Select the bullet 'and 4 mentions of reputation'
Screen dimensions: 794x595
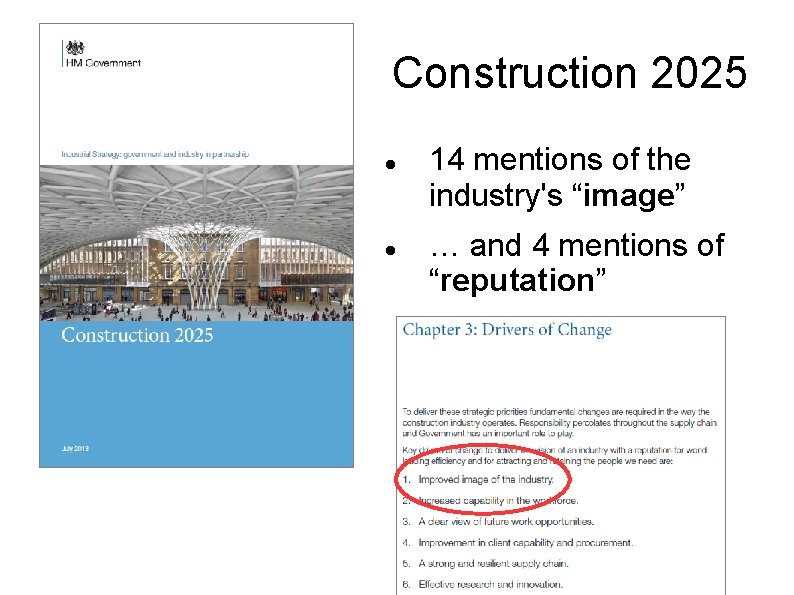pos(576,262)
